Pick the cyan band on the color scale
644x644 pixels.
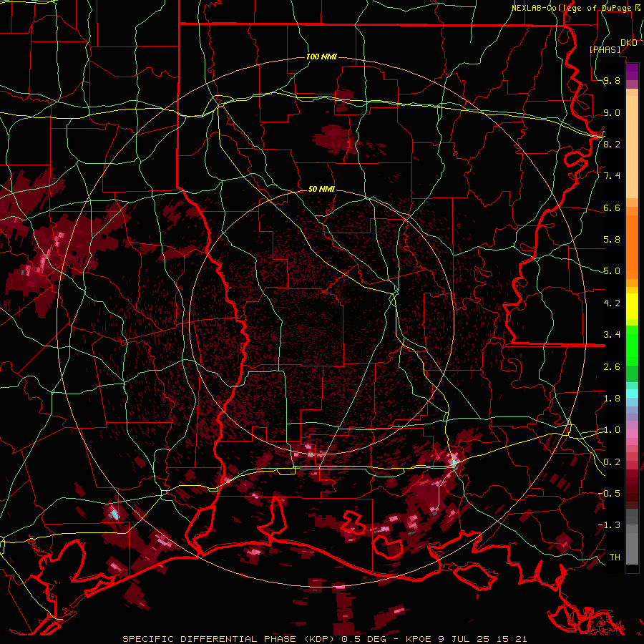pos(632,393)
